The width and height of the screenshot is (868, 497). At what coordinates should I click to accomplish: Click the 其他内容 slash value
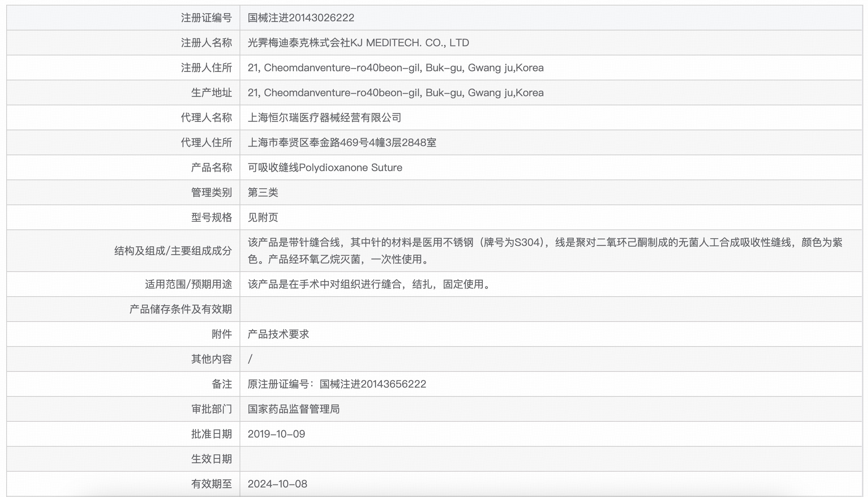251,359
